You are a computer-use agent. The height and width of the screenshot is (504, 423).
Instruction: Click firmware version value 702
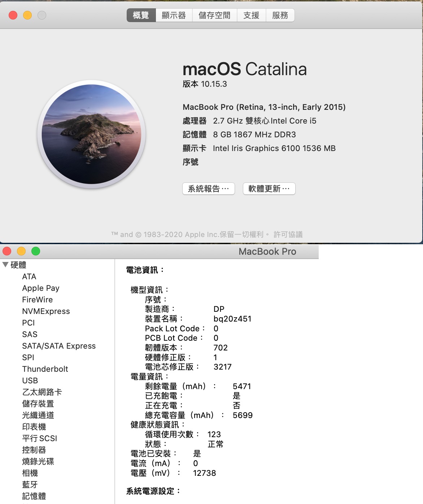[x=221, y=348]
